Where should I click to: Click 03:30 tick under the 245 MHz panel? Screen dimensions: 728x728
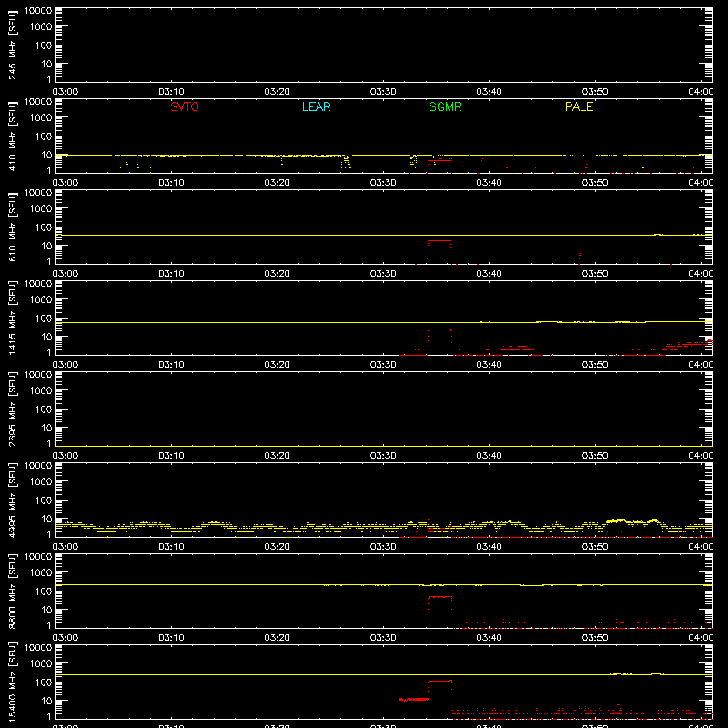click(383, 92)
